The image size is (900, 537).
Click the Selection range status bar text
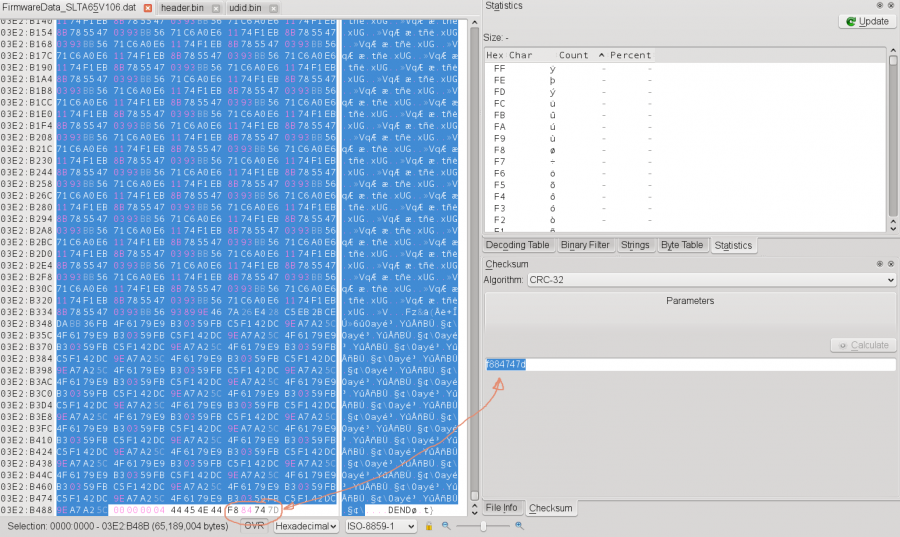pos(118,526)
